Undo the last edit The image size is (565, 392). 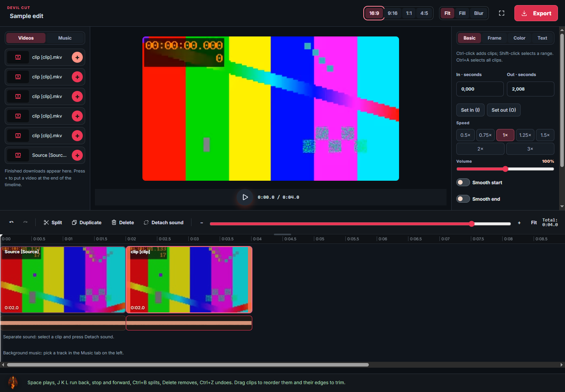[x=11, y=222]
